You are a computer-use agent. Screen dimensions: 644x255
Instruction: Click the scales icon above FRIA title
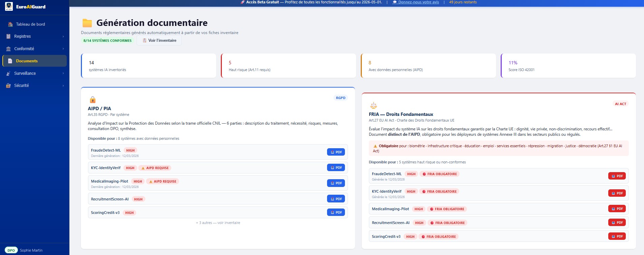click(x=374, y=105)
